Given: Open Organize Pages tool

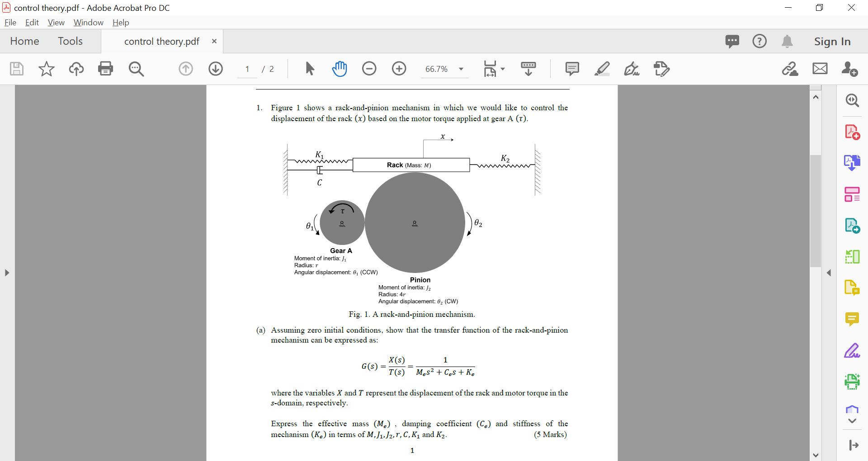Looking at the screenshot, I should (x=852, y=194).
